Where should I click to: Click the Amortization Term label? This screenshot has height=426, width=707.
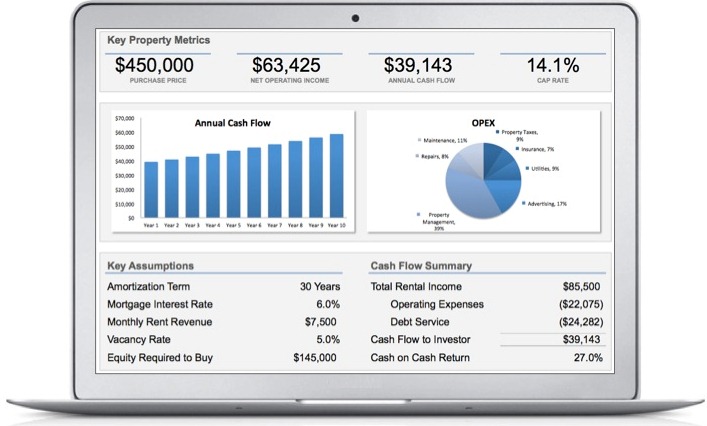point(148,286)
